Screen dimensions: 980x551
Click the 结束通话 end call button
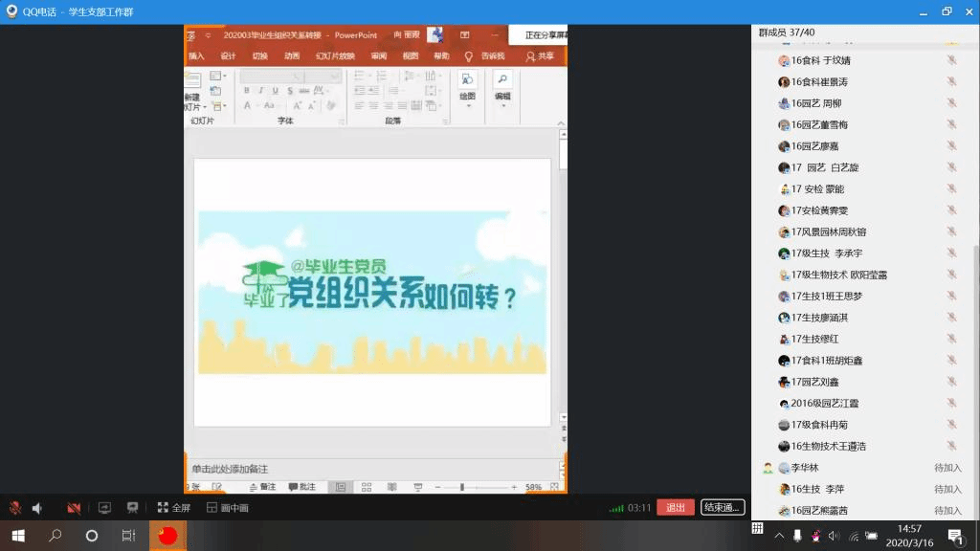pyautogui.click(x=723, y=507)
